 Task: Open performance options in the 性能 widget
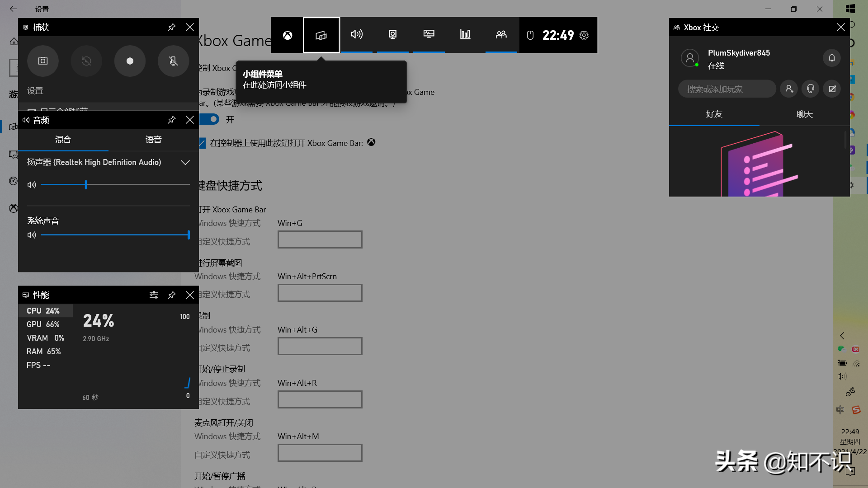154,295
